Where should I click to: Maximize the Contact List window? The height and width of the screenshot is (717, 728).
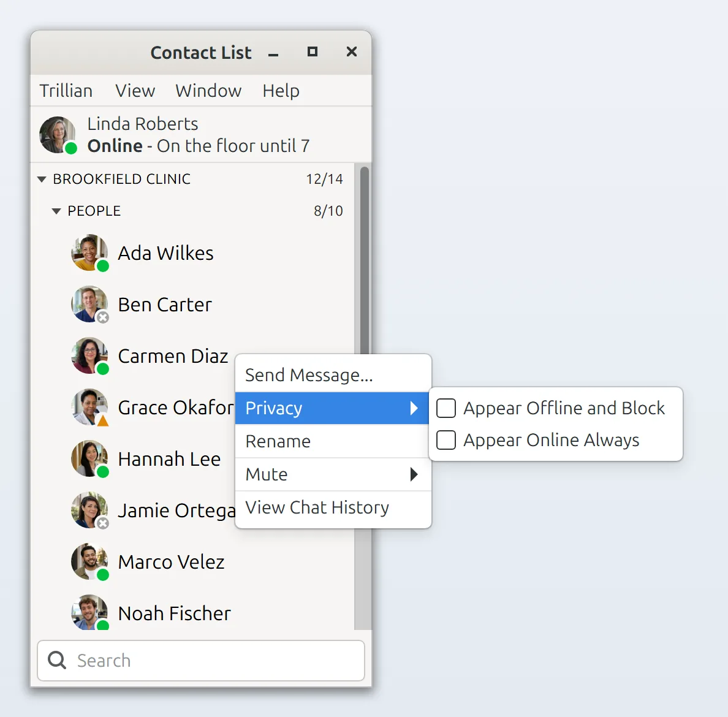pyautogui.click(x=313, y=51)
